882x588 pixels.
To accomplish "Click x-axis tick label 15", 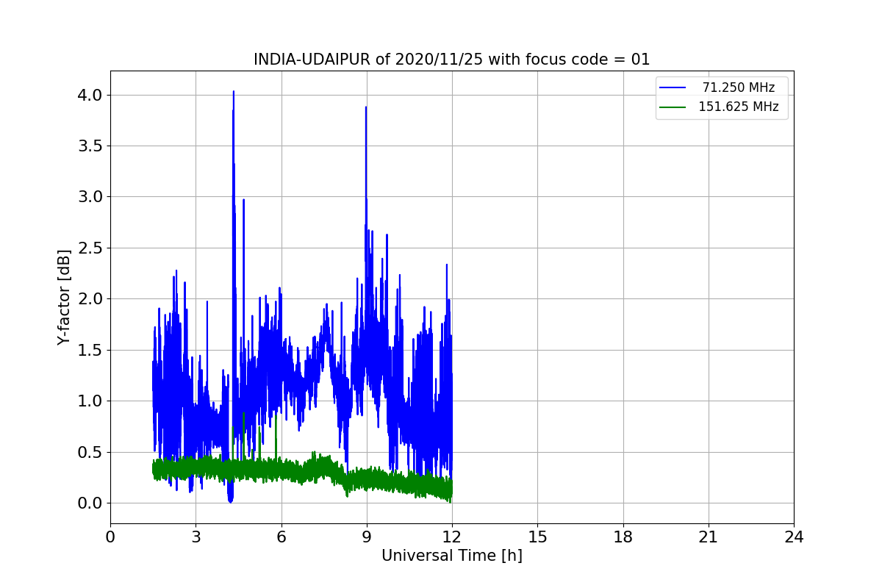I will pyautogui.click(x=537, y=537).
